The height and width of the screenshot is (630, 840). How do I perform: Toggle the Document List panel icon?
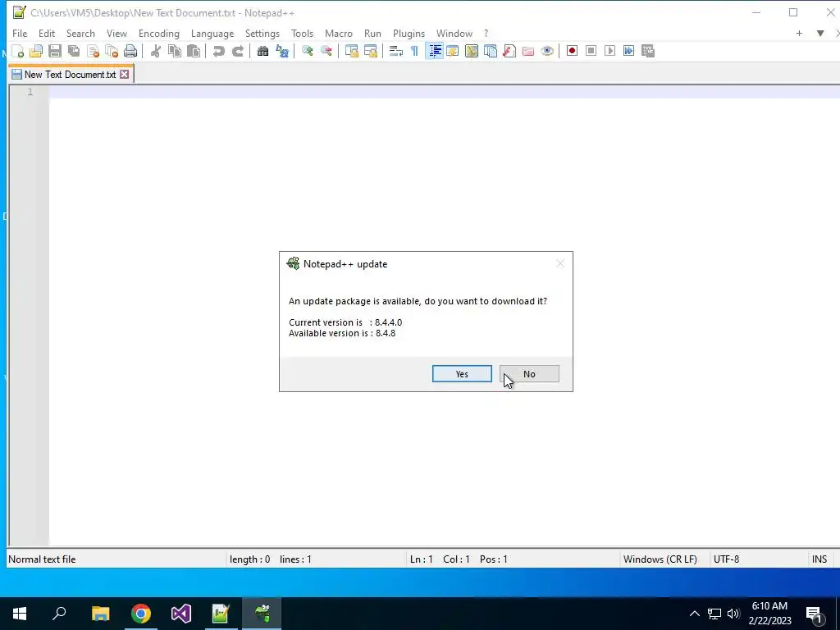click(491, 51)
